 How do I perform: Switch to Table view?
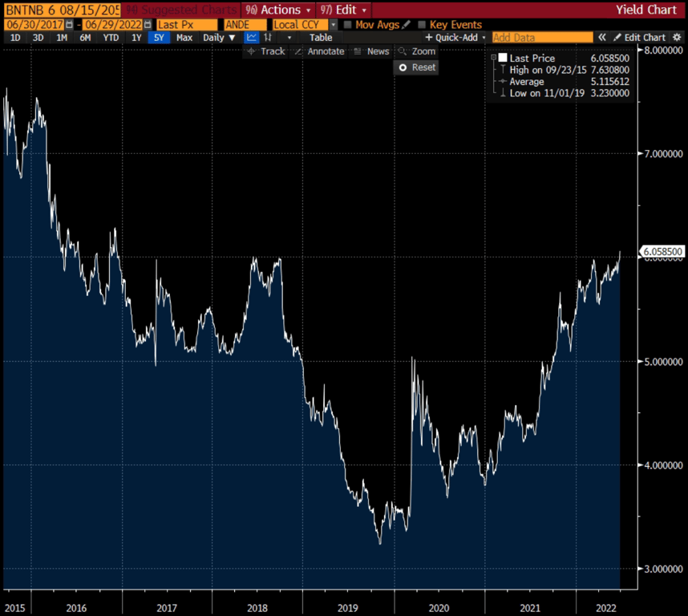(x=321, y=38)
